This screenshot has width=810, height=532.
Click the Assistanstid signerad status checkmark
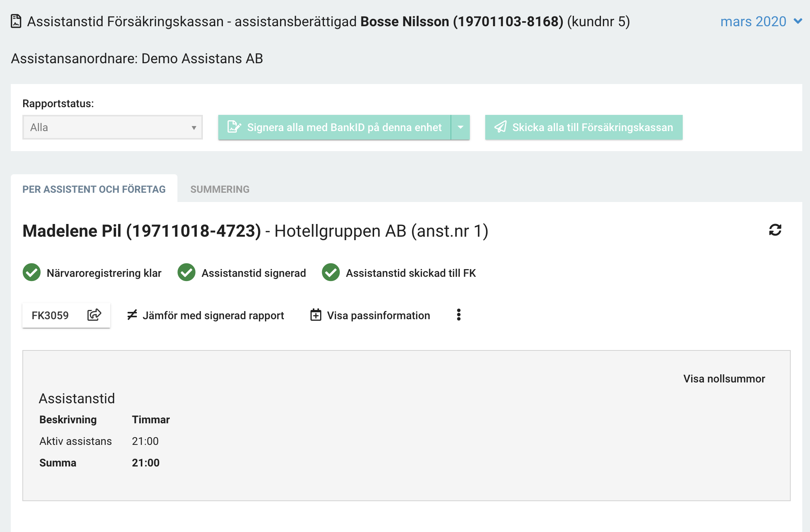tap(186, 273)
